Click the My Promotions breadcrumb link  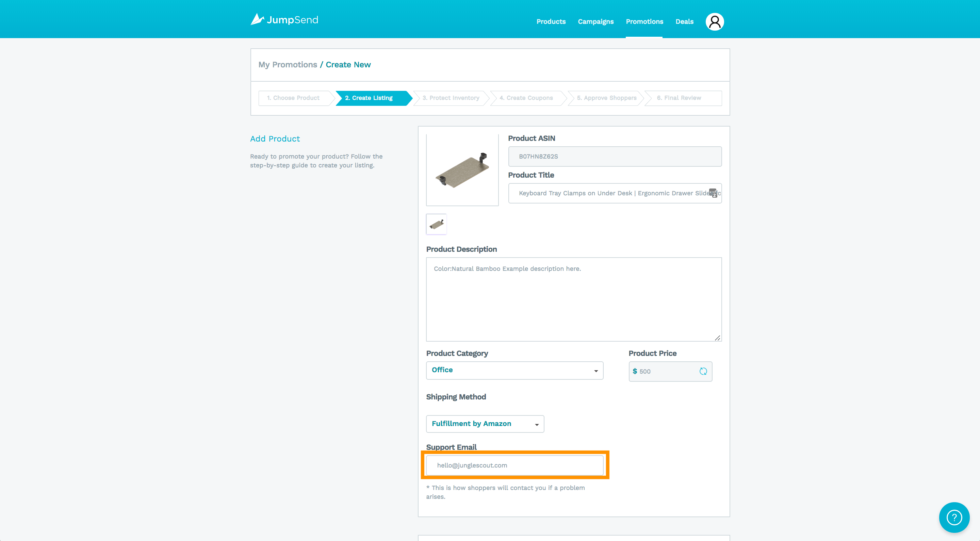(288, 65)
